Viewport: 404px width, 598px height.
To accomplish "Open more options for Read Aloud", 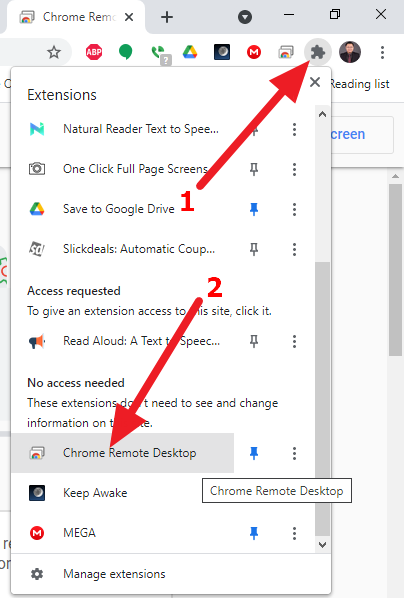I will point(294,341).
